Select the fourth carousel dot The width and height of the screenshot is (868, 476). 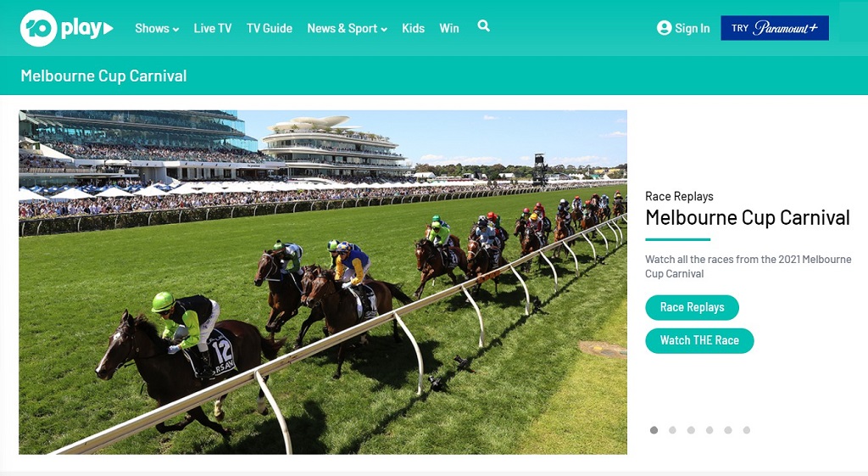[709, 430]
